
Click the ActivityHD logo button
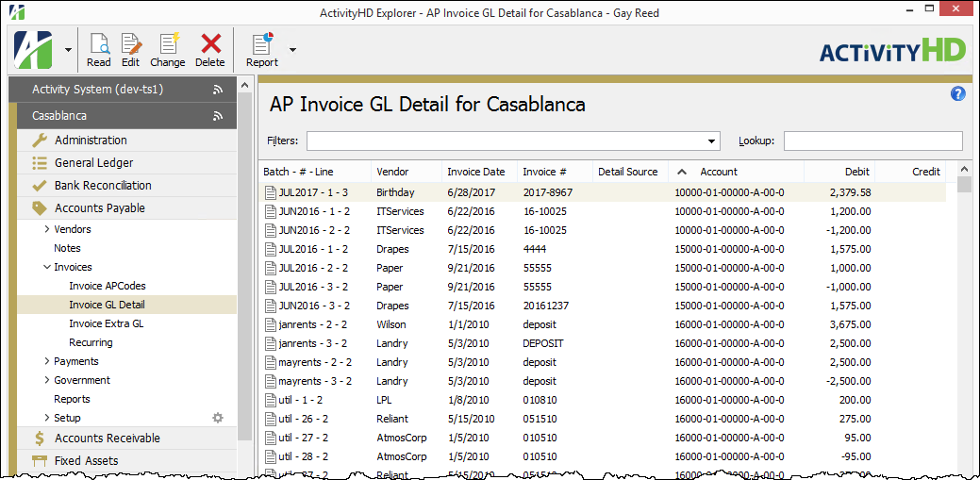tap(33, 49)
